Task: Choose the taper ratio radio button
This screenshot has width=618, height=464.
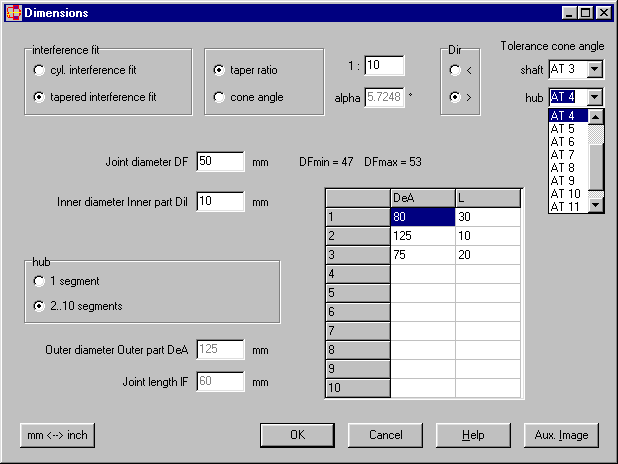Action: [219, 71]
